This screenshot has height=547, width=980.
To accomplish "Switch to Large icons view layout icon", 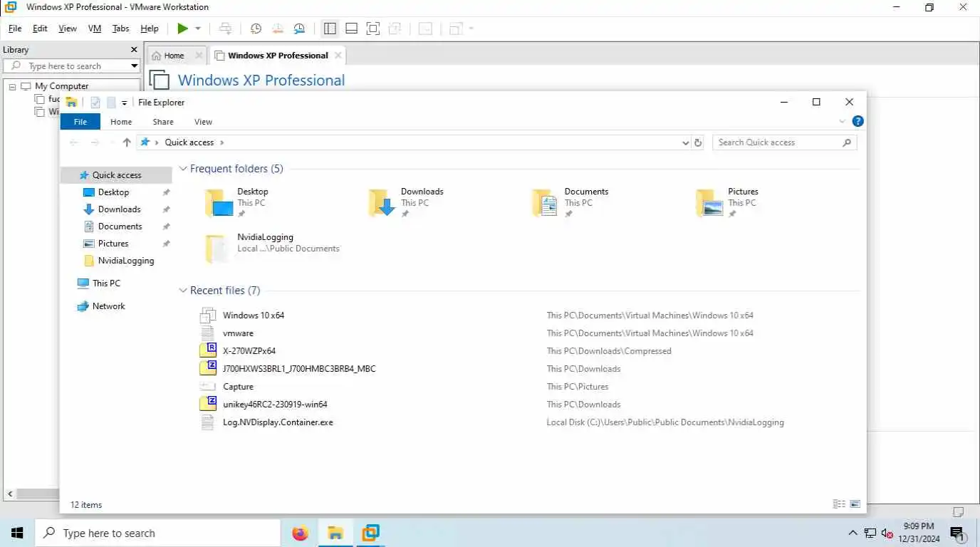I will (x=855, y=504).
